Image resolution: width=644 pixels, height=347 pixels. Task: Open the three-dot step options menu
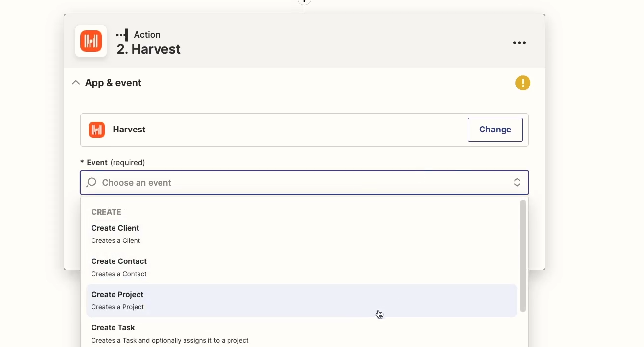519,43
